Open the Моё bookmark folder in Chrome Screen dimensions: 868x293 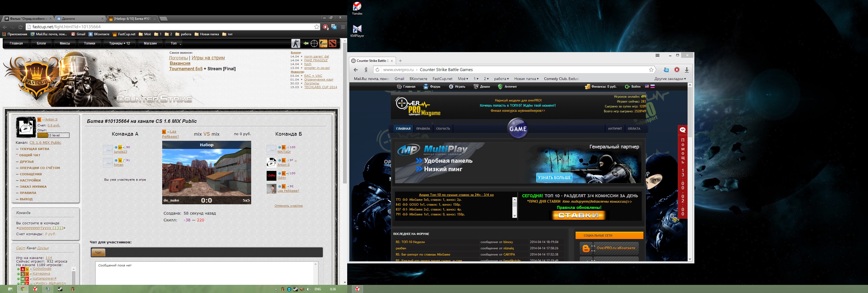pos(145,34)
